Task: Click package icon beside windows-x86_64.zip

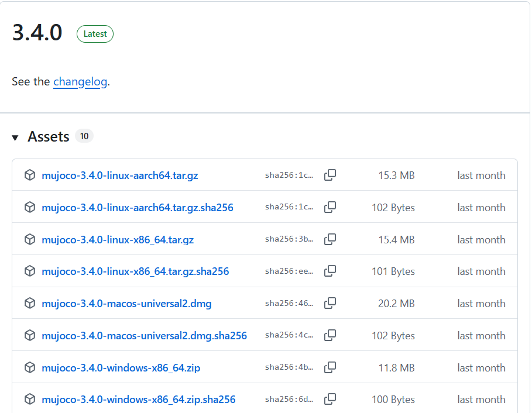Action: (x=30, y=367)
